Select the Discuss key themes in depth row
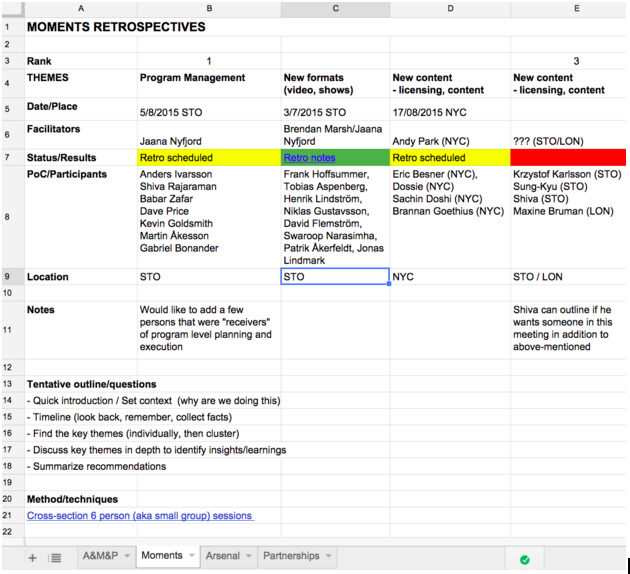Viewport: 630px width, 574px height. coord(156,450)
